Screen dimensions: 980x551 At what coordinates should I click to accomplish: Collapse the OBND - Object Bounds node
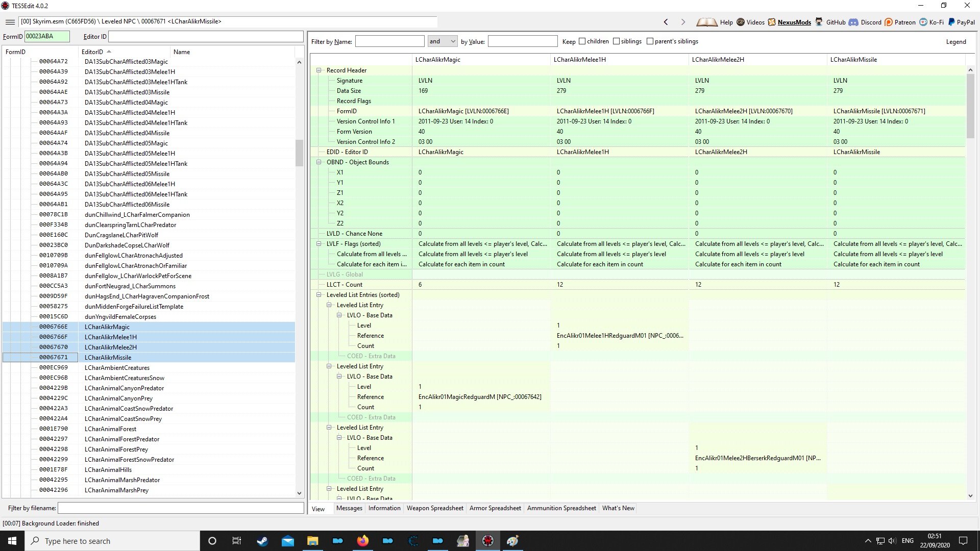click(x=319, y=162)
